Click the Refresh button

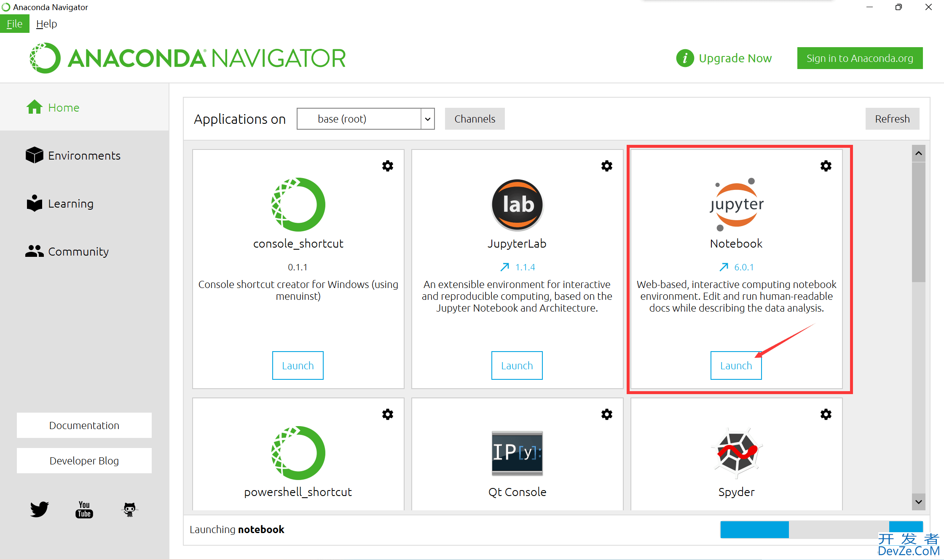click(x=893, y=119)
